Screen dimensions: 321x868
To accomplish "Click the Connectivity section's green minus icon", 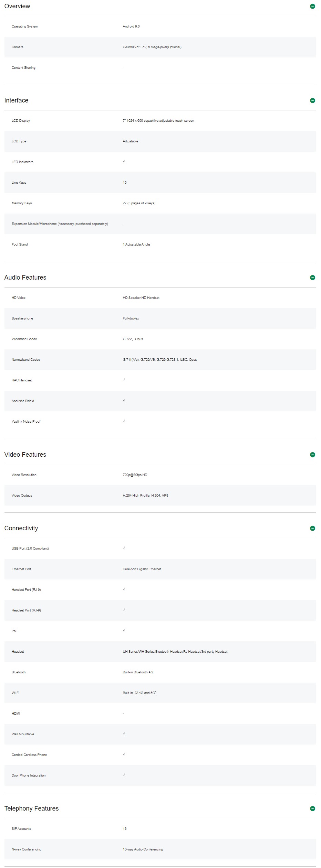I will point(312,528).
